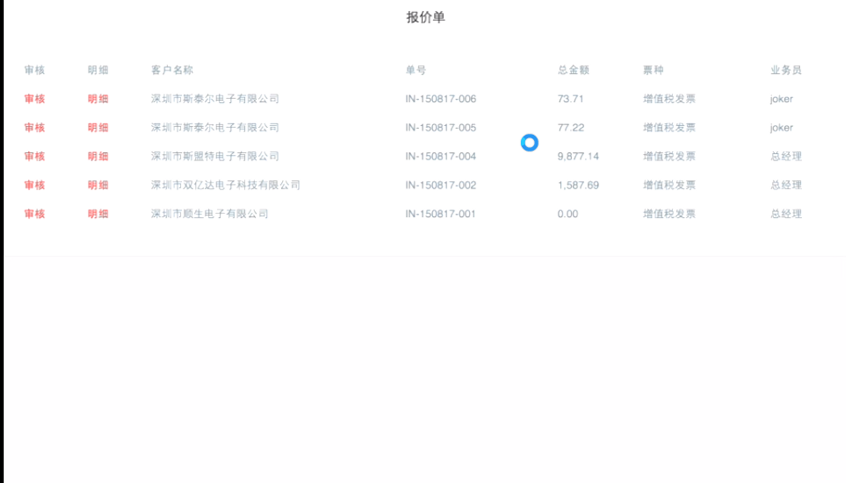
Task: Click 审核 for order IN-150817-004
Action: [x=35, y=156]
